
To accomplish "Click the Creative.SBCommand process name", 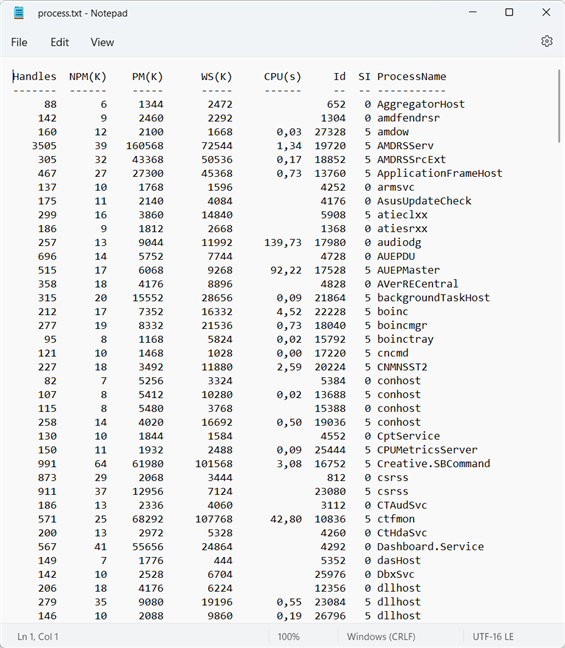I will (434, 464).
